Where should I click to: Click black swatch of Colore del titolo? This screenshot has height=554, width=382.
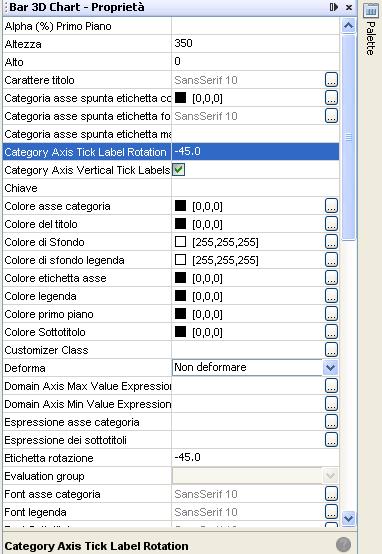(x=180, y=224)
